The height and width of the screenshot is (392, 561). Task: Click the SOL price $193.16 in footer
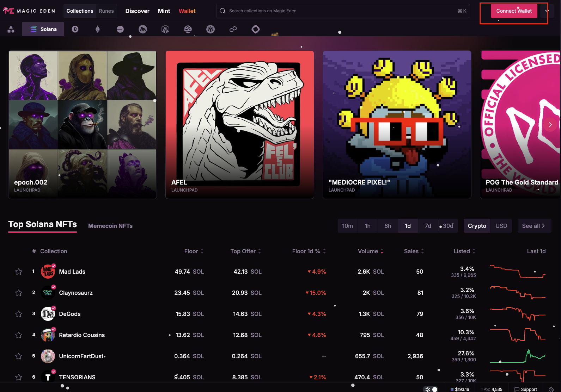tap(460, 389)
